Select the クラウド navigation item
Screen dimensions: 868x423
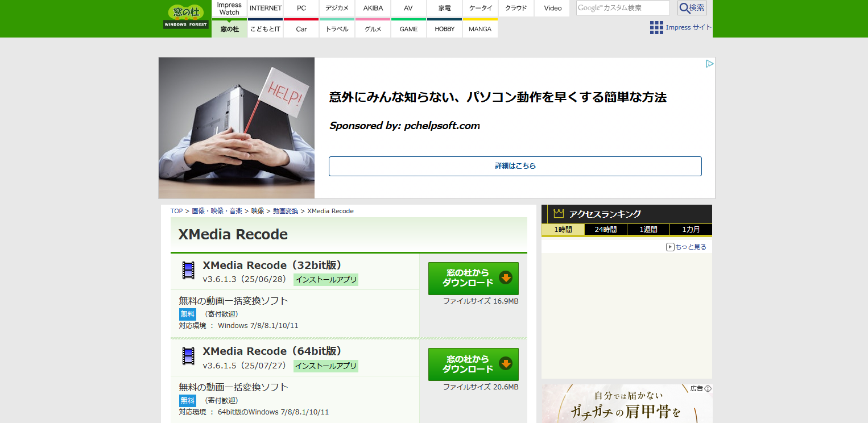tap(516, 9)
